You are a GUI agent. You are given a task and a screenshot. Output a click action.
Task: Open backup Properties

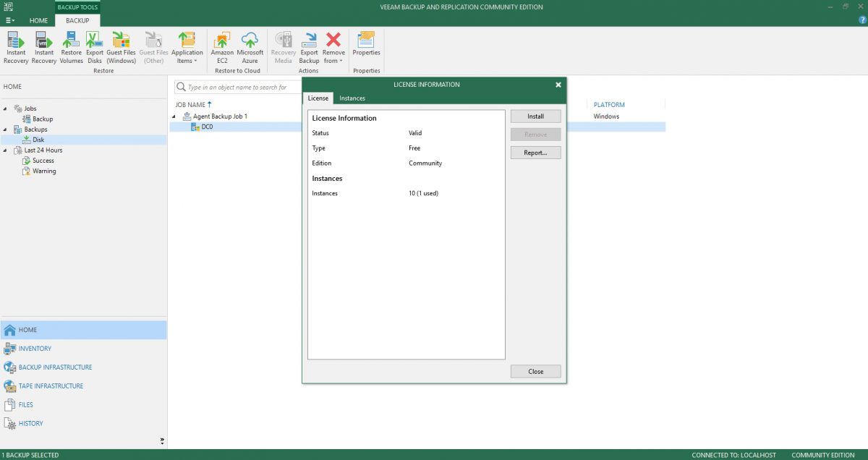(x=366, y=47)
